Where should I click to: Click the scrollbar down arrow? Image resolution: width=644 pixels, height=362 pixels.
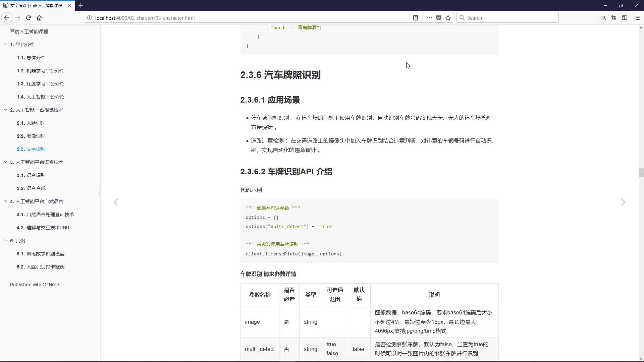(x=641, y=359)
